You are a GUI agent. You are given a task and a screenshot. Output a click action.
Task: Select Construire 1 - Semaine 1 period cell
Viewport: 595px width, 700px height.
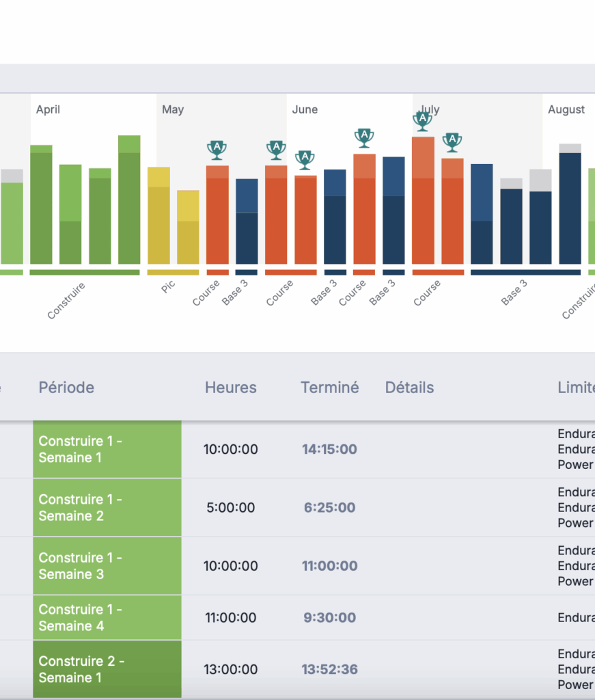coord(107,449)
